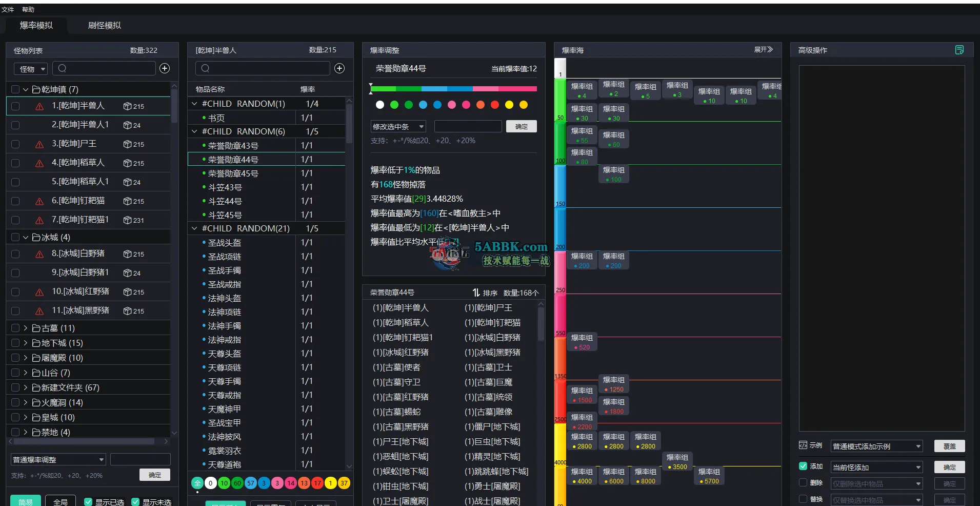The image size is (980, 506).
Task: Open the 文件 menu
Action: point(8,9)
